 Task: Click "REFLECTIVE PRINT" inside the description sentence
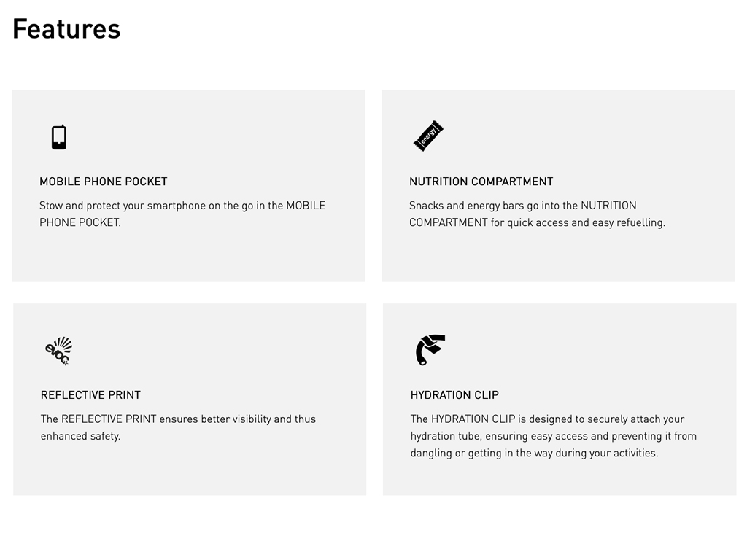point(109,419)
